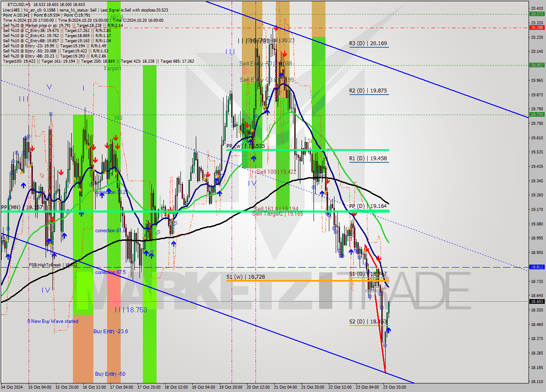The image size is (546, 392).
Task: Click the S1 (D) | 18.757 support label
Action: [x=368, y=274]
